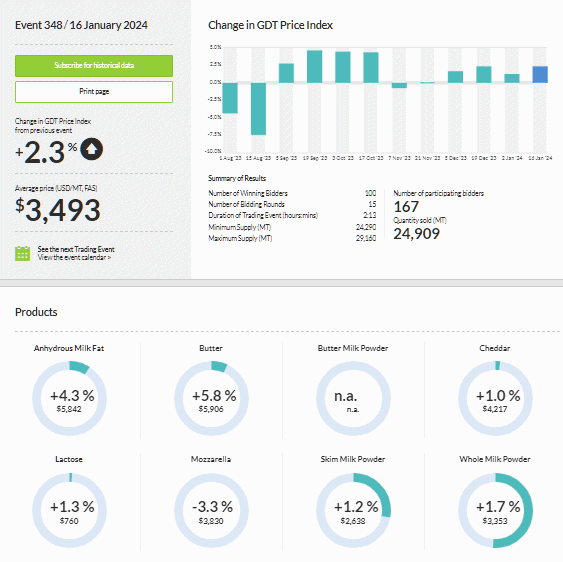Image resolution: width=563 pixels, height=562 pixels.
Task: Select the 1 Aug '23 chart bar
Action: coord(230,98)
